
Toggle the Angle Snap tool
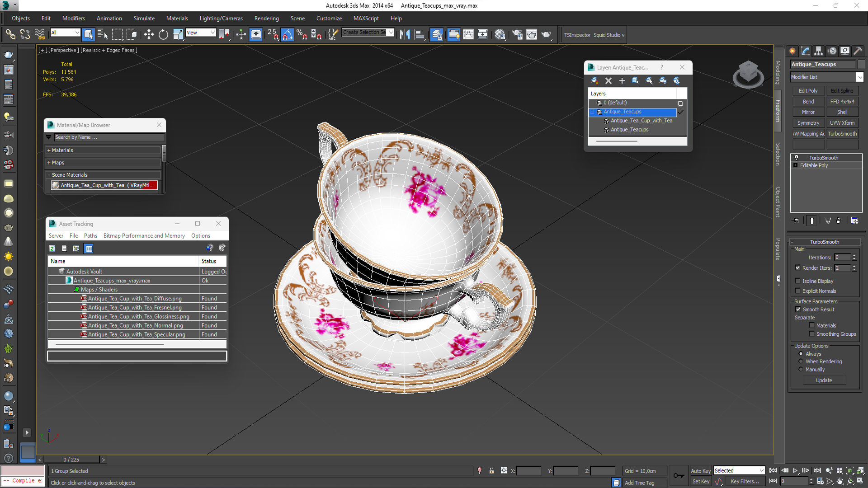pos(287,34)
